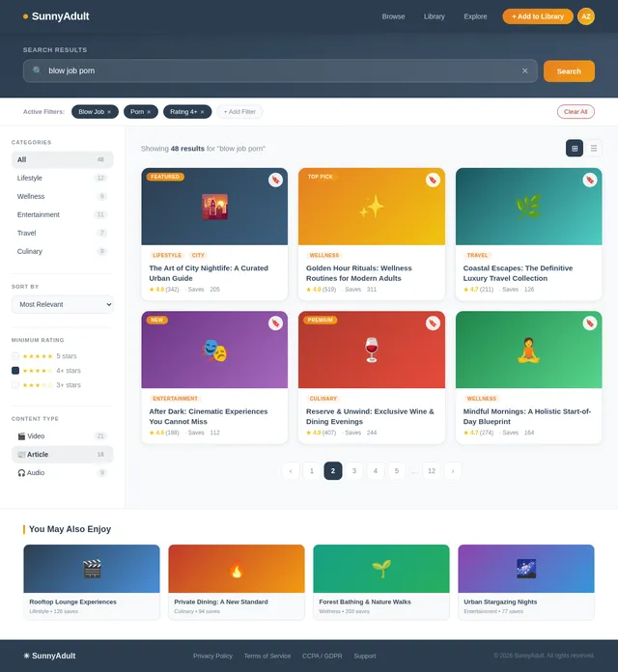Clear the search field with the X icon
This screenshot has height=672, width=618.
point(524,70)
